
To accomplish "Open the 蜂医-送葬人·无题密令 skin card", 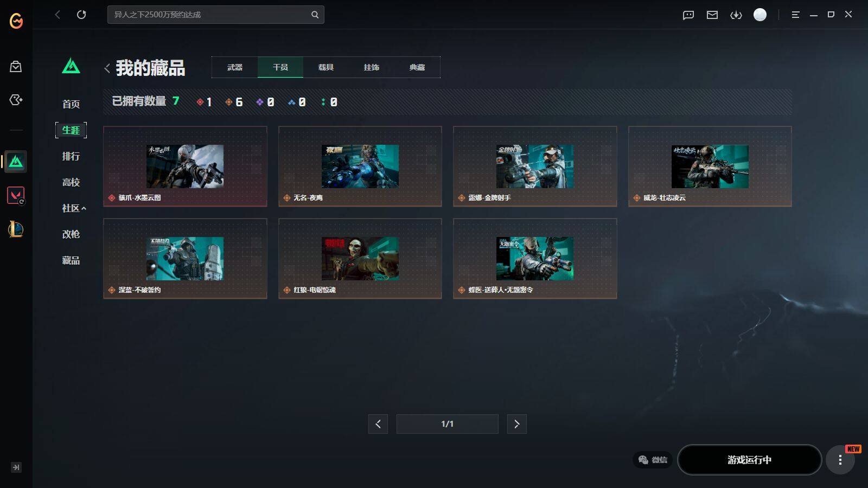I will 535,259.
